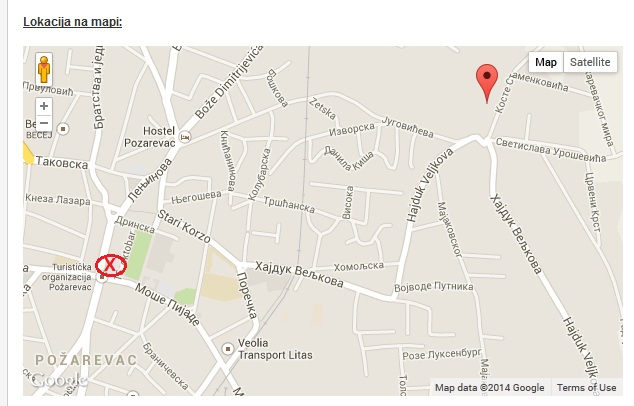This screenshot has width=634, height=406.
Task: Switch to Map view
Action: point(545,62)
